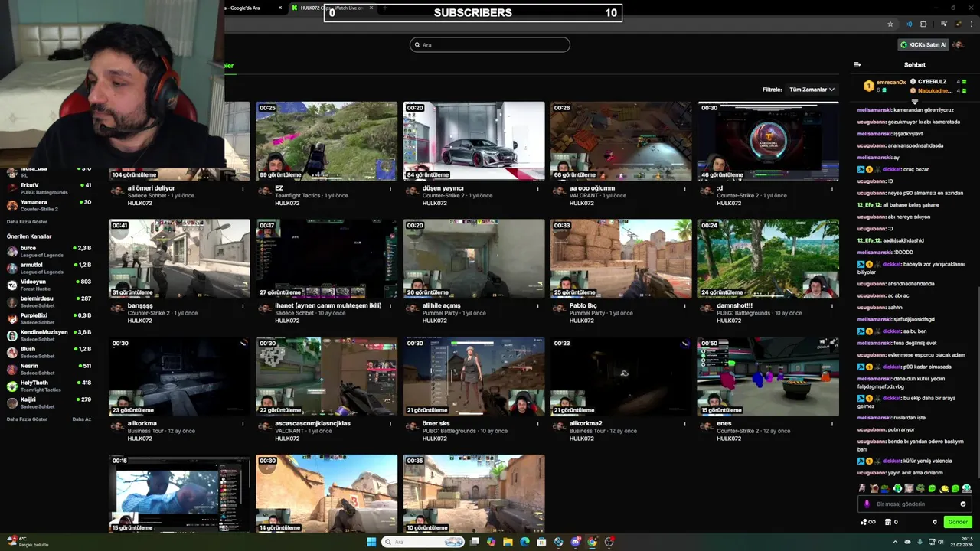Open the emoji picker in message box

[x=963, y=504]
